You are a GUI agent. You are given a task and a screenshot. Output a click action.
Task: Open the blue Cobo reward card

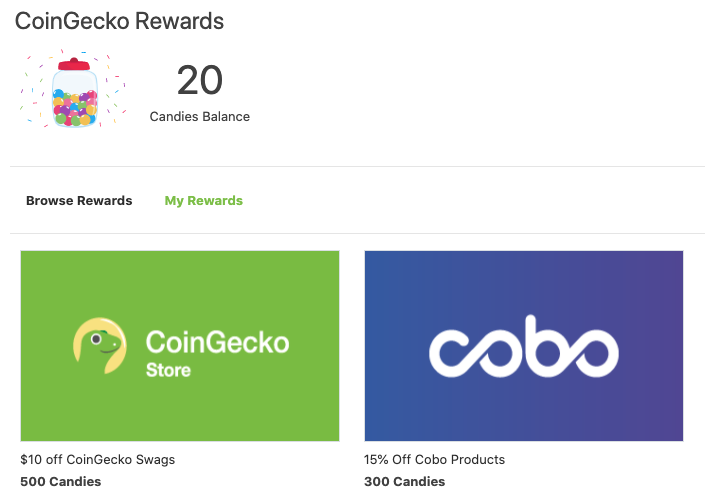tap(524, 346)
